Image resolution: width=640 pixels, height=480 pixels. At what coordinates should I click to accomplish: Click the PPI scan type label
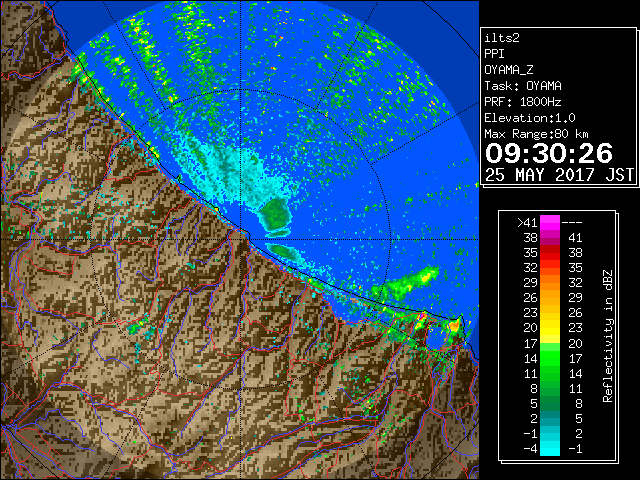click(x=494, y=54)
